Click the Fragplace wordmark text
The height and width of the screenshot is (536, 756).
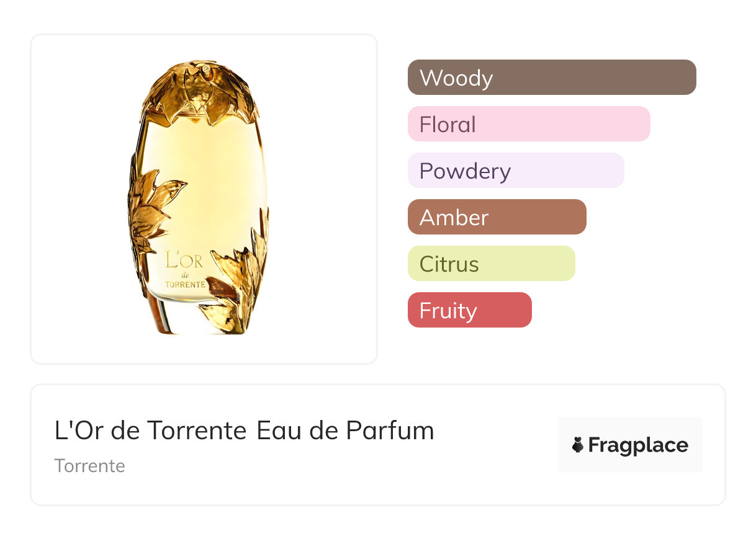[638, 445]
